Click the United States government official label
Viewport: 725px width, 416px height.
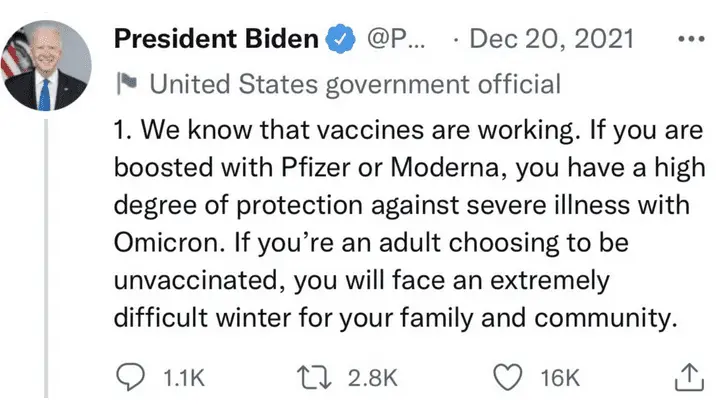(354, 83)
